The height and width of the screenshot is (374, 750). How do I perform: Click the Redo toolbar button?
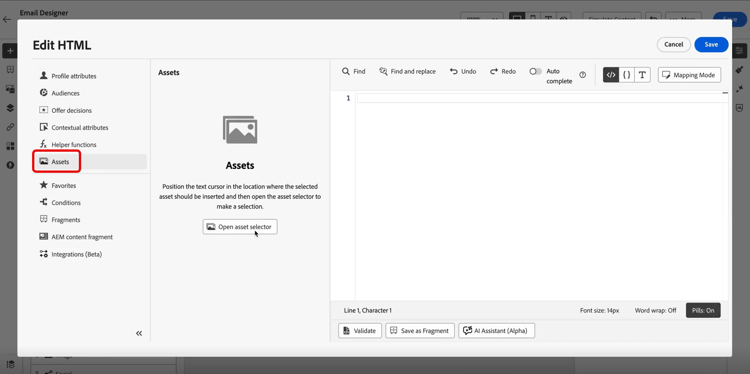tap(503, 71)
